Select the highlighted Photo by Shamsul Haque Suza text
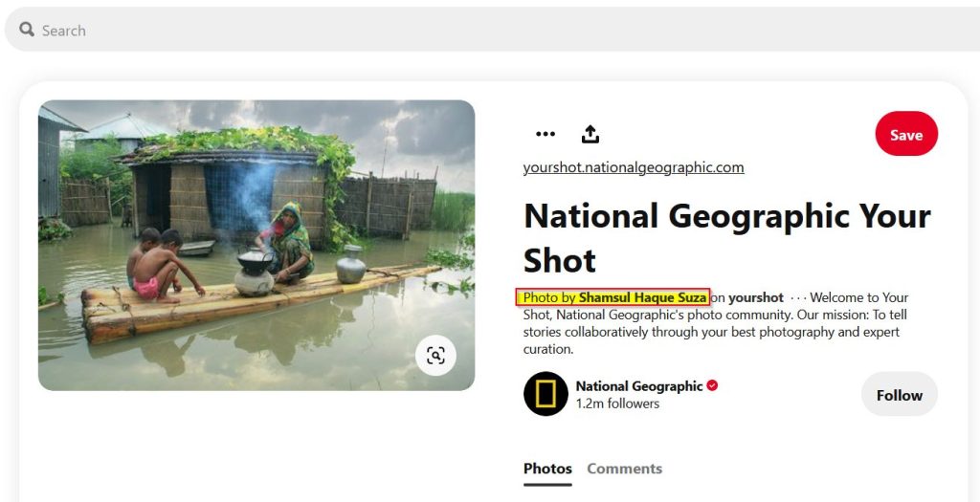 [613, 297]
